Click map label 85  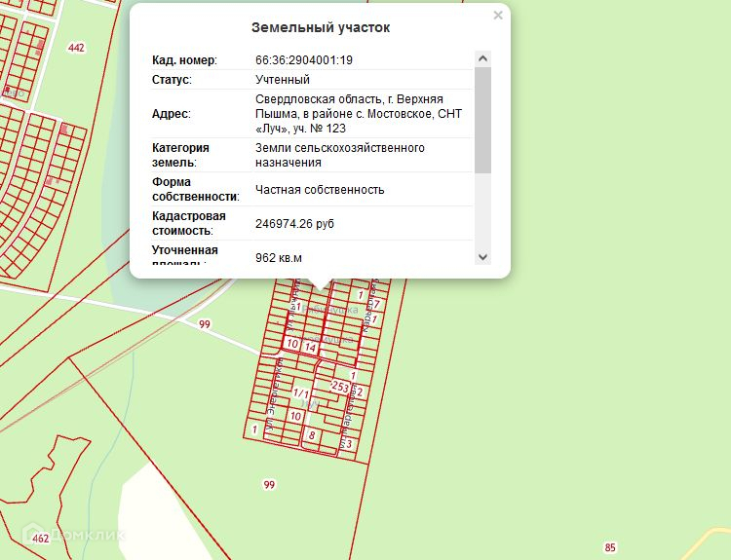610,547
